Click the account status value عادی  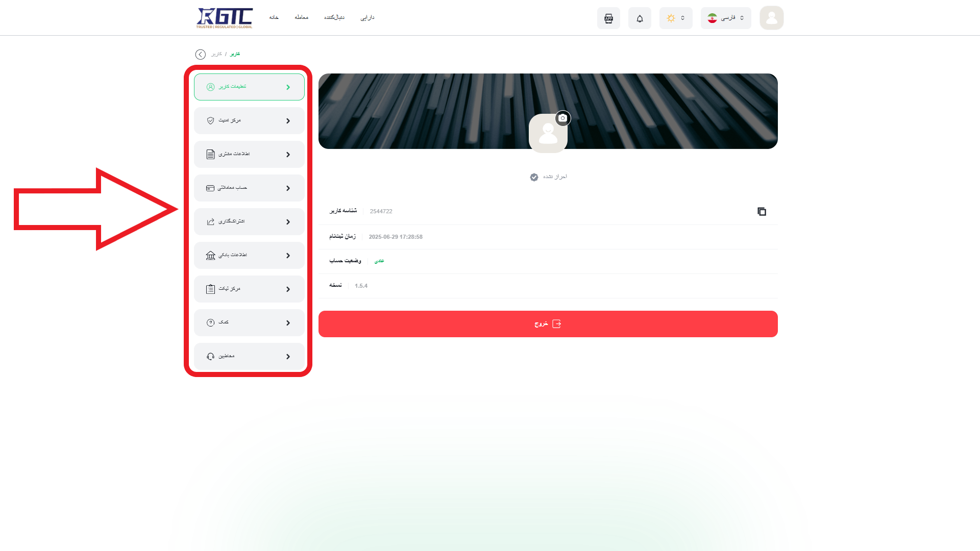pos(379,261)
